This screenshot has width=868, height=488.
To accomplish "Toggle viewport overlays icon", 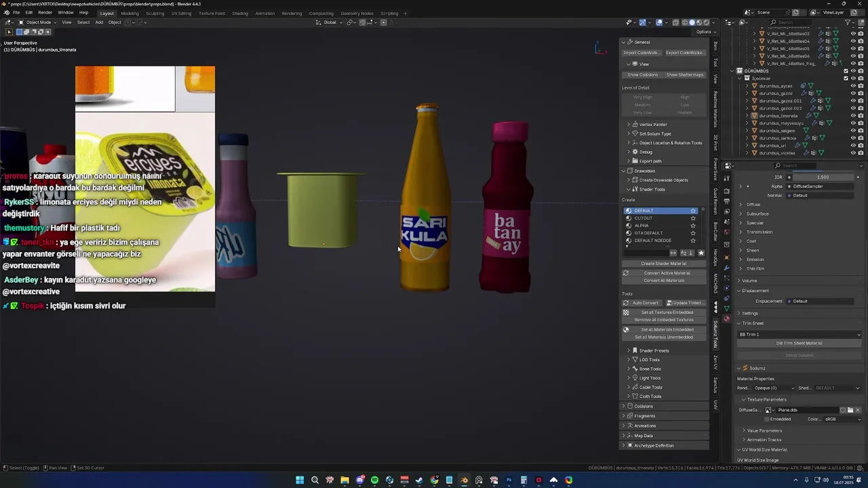I will [659, 22].
